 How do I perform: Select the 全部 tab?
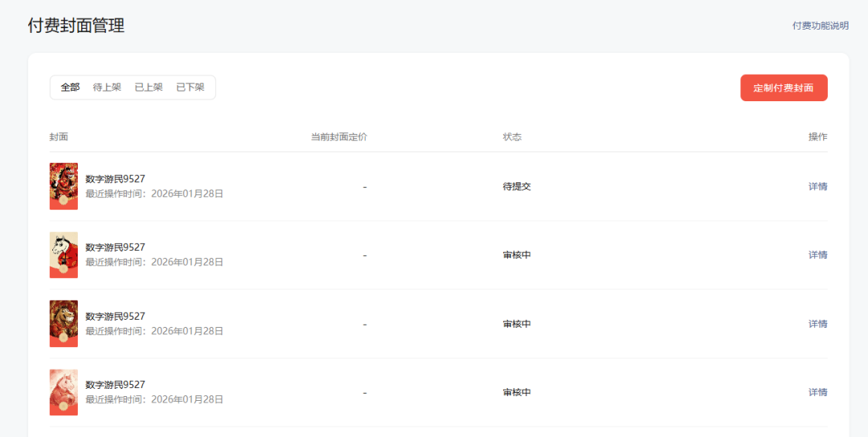pyautogui.click(x=70, y=88)
